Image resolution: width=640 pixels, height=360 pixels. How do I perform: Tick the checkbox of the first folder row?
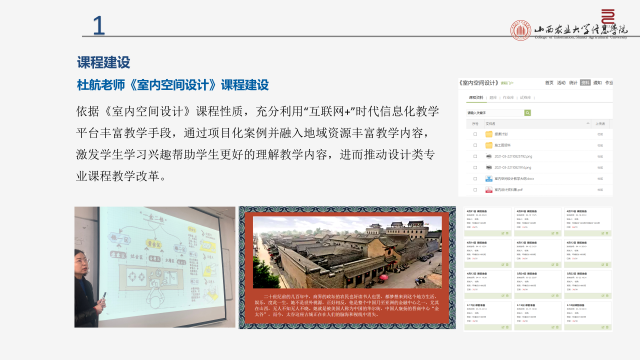coord(475,134)
